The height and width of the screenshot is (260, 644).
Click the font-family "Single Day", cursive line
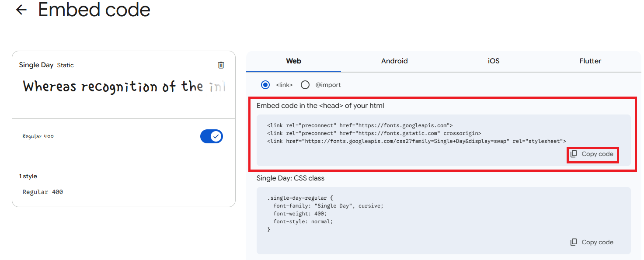pos(328,206)
